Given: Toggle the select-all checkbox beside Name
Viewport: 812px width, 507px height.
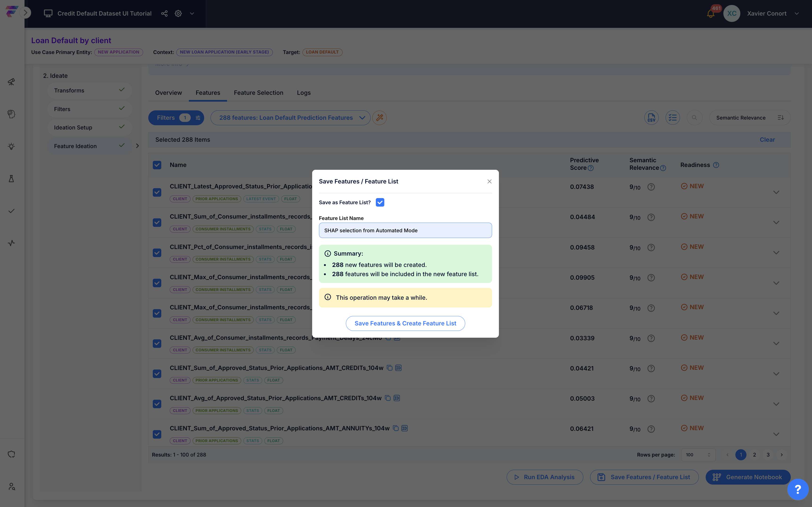Looking at the screenshot, I should [x=157, y=165].
